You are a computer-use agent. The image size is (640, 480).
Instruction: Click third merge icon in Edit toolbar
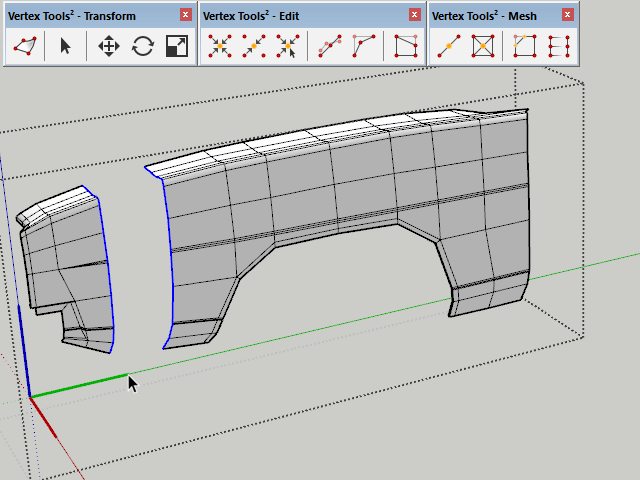click(x=287, y=46)
